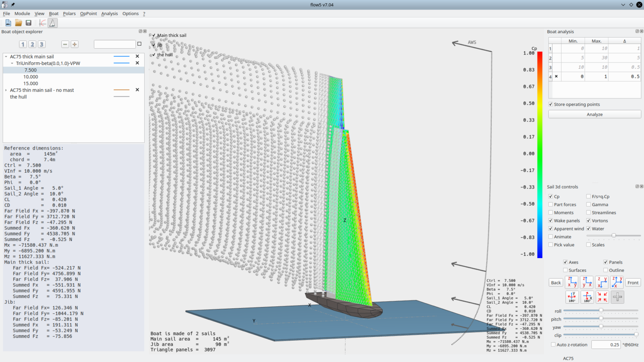Select the isometric view axes icon
The width and height of the screenshot is (644, 362).
click(617, 282)
